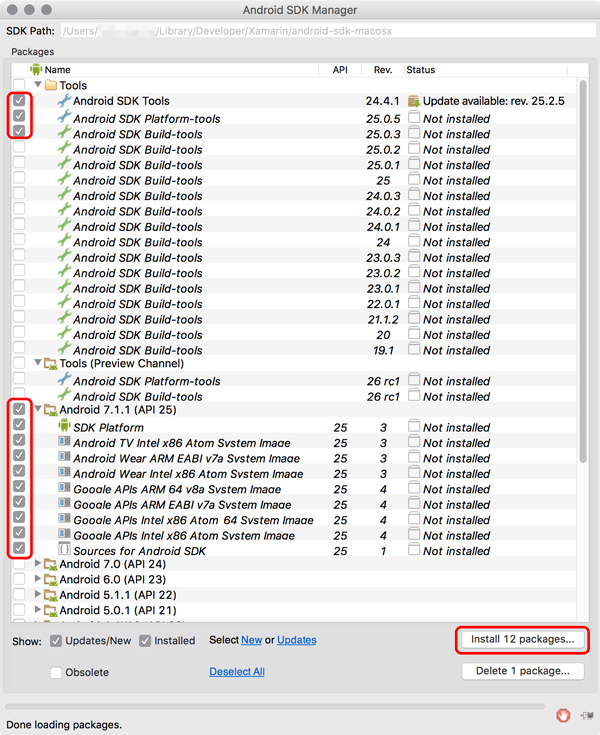Click the loading progress bar
Image resolution: width=600 pixels, height=735 pixels.
click(x=275, y=706)
